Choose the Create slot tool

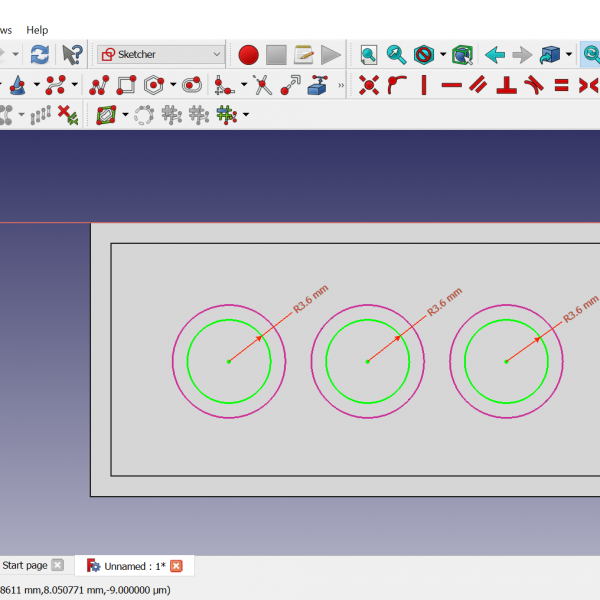tap(191, 85)
